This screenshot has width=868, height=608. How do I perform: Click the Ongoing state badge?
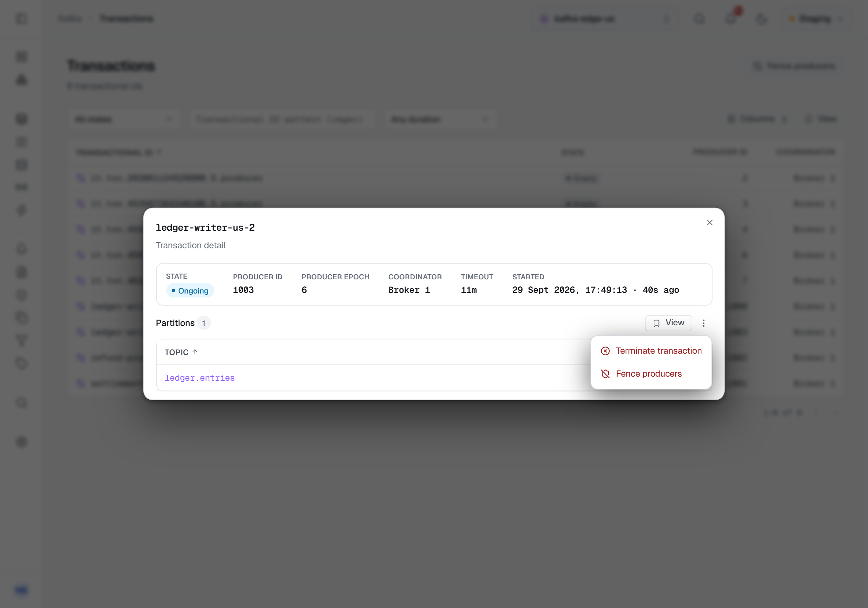[190, 290]
